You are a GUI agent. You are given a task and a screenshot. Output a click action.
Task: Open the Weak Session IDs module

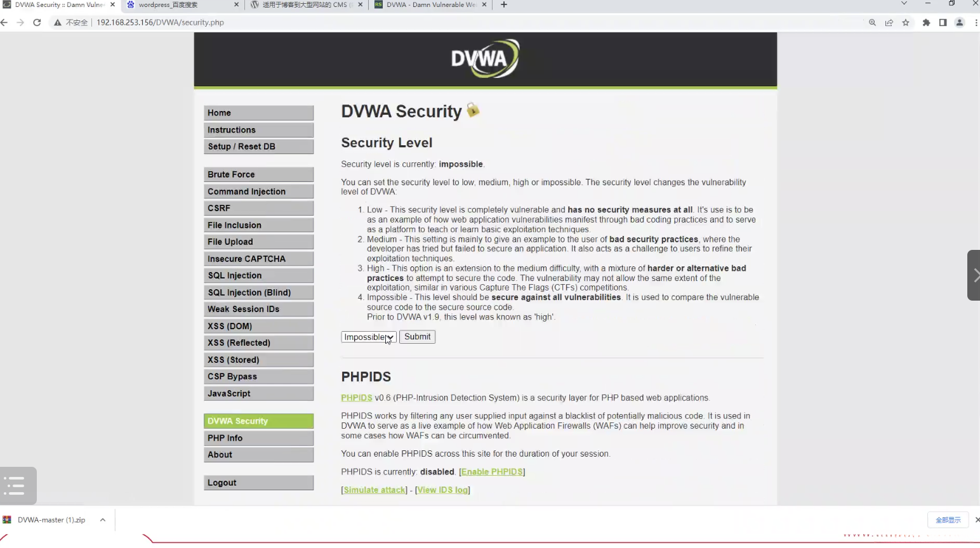(x=258, y=309)
